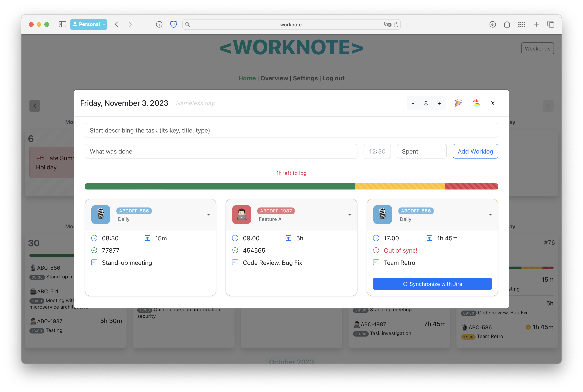This screenshot has height=392, width=583.
Task: Increase day hours with the plus button
Action: 439,103
